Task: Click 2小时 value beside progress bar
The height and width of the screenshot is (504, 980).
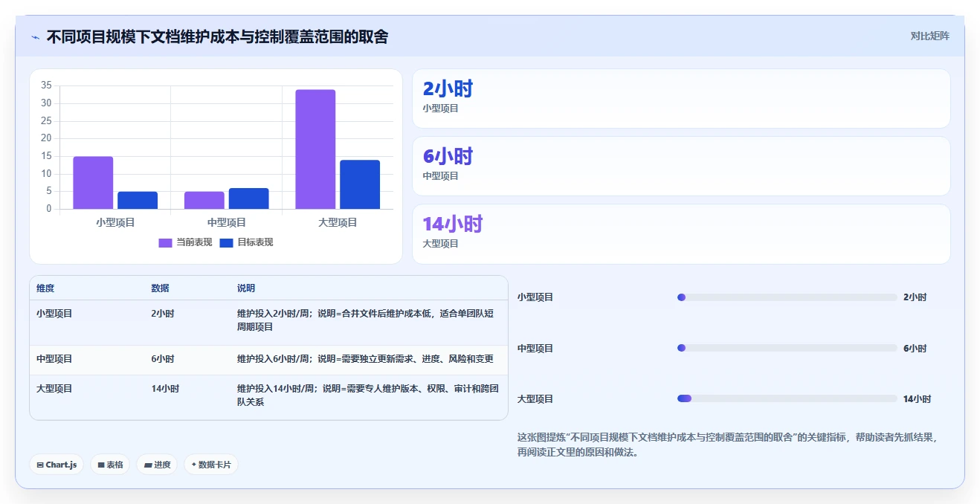Action: pyautogui.click(x=915, y=297)
